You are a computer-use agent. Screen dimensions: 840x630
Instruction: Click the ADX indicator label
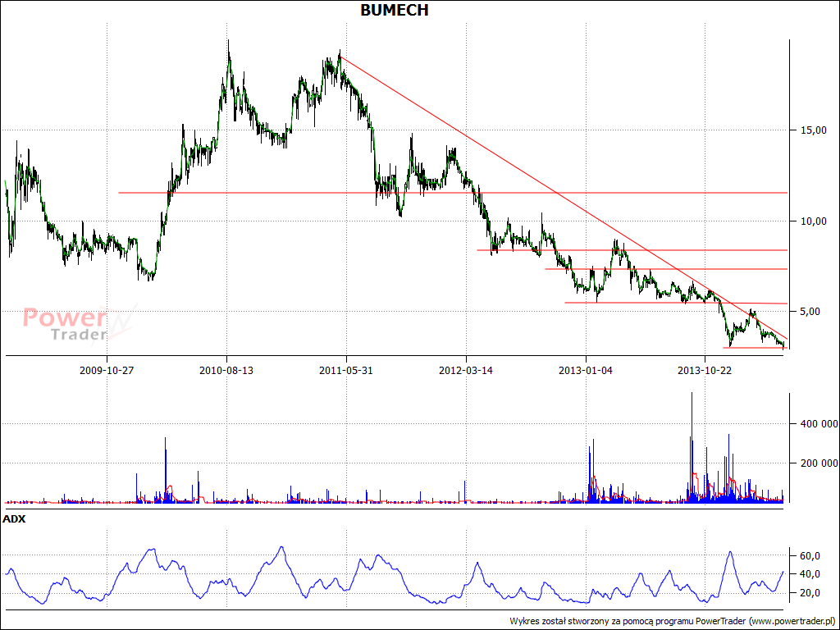pyautogui.click(x=14, y=519)
